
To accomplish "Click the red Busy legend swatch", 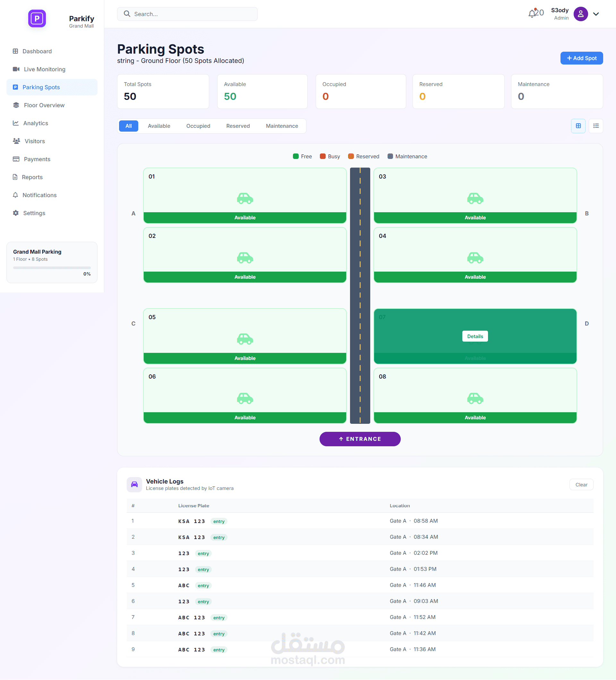I will [x=322, y=156].
